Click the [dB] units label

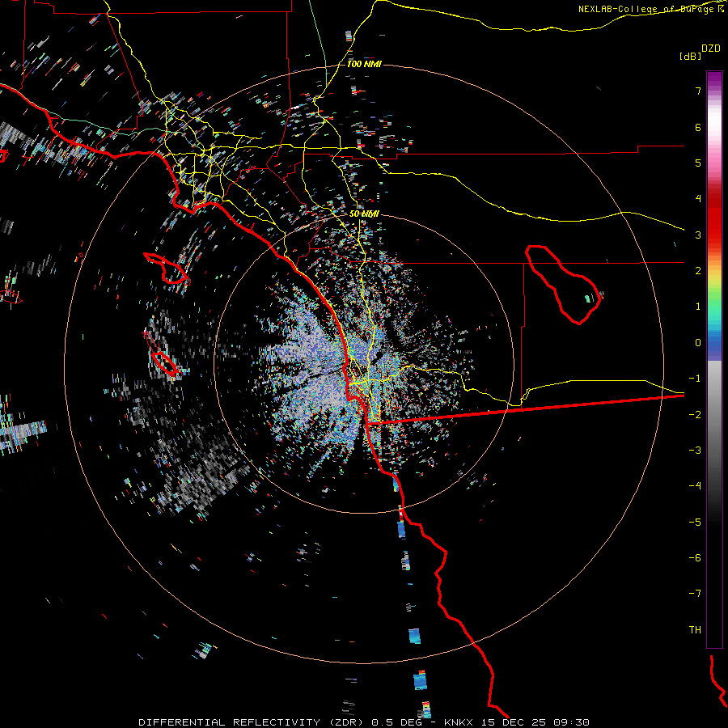[691, 56]
